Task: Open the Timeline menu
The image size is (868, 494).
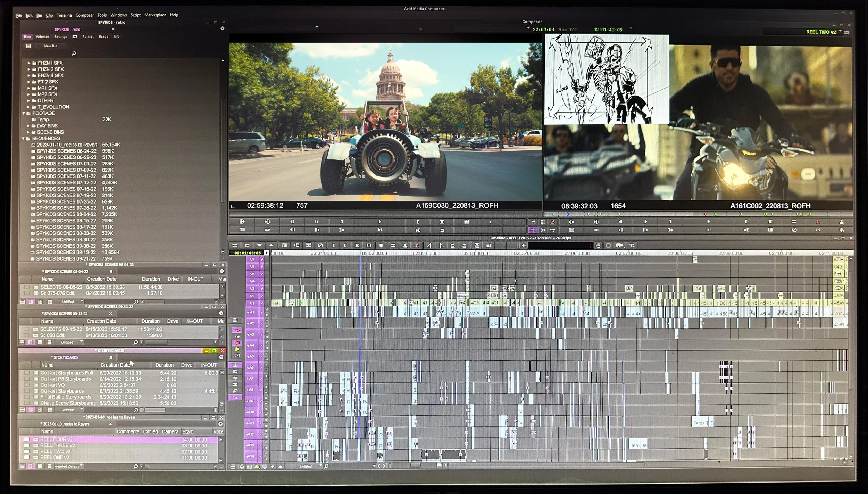Action: point(64,15)
